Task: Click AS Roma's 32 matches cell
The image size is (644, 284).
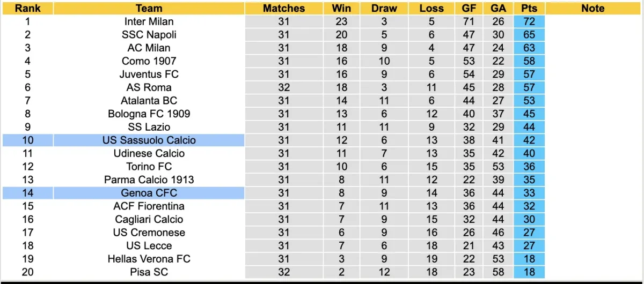Action: 284,87
